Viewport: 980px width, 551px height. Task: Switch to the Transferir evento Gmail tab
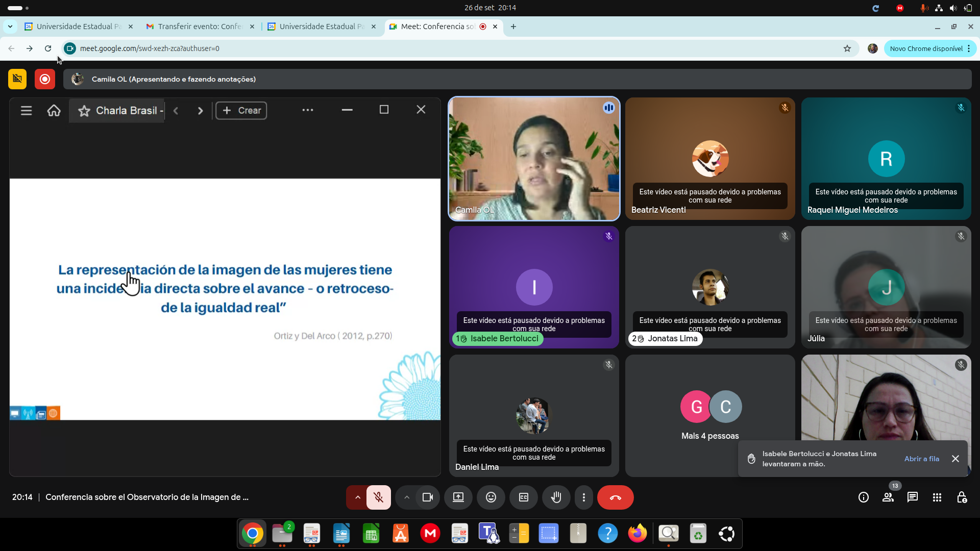[x=199, y=27]
